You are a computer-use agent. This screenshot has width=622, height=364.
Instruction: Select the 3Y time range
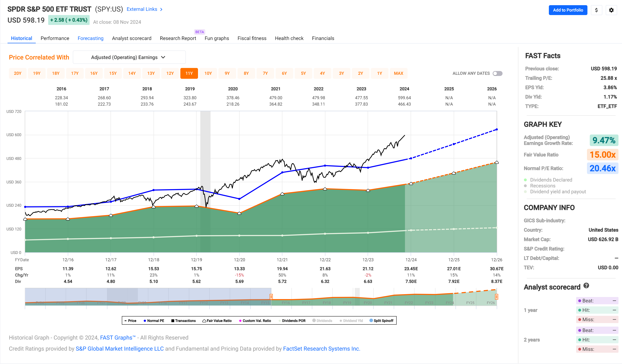pyautogui.click(x=341, y=73)
